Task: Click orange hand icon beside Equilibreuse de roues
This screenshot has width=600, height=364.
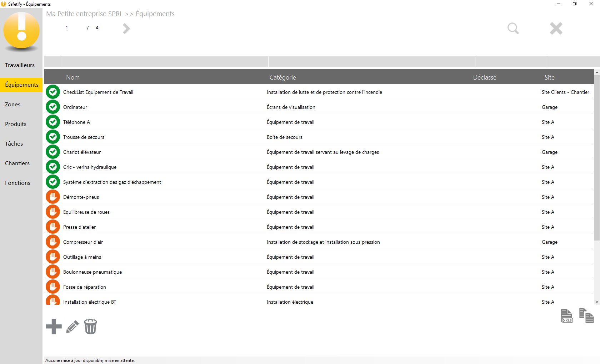Action: pos(53,212)
